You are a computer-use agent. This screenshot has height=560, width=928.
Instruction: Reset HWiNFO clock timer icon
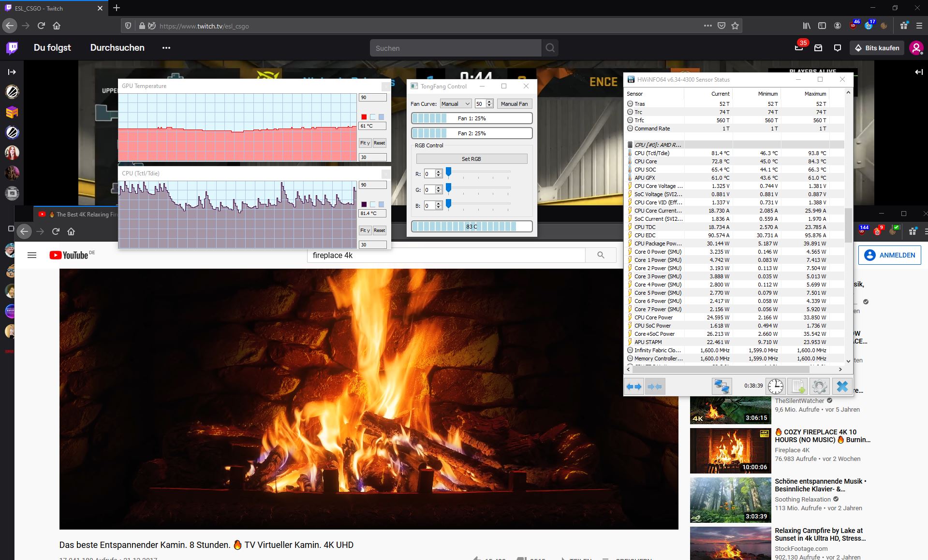pos(776,387)
